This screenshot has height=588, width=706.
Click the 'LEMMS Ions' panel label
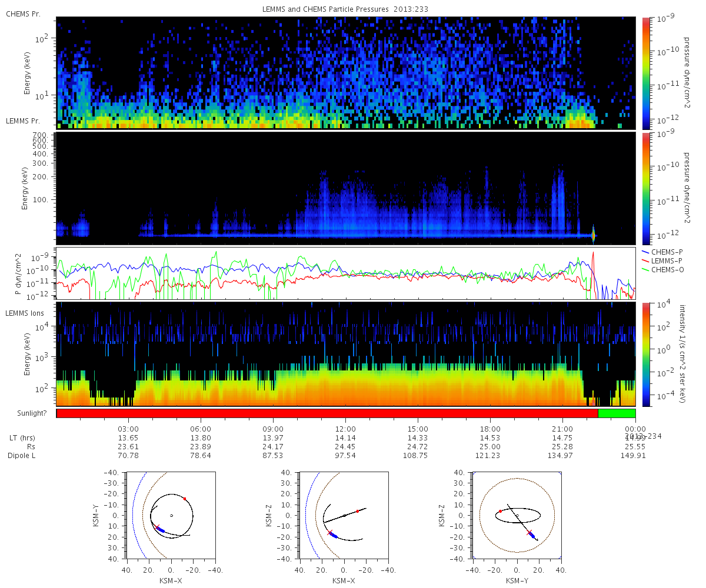(x=25, y=314)
